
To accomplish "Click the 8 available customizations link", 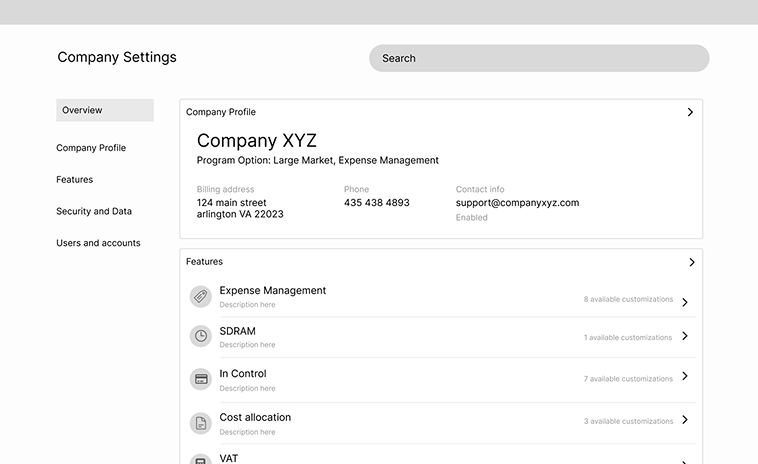I will click(x=628, y=299).
